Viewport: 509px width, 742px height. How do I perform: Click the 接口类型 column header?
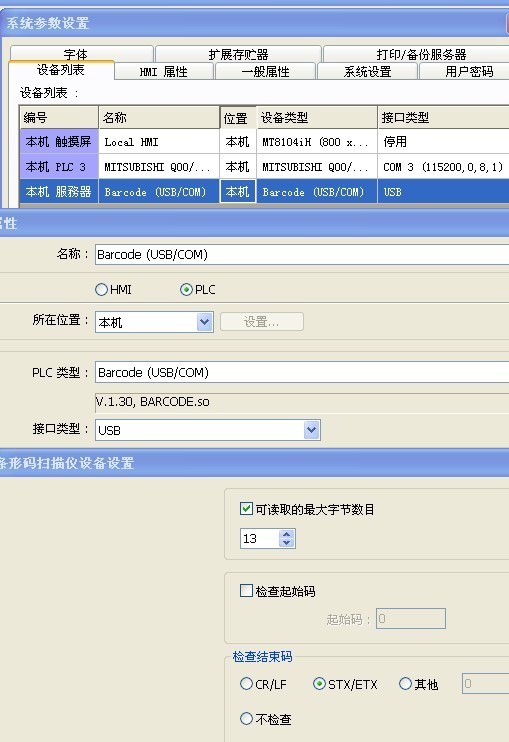(x=443, y=117)
